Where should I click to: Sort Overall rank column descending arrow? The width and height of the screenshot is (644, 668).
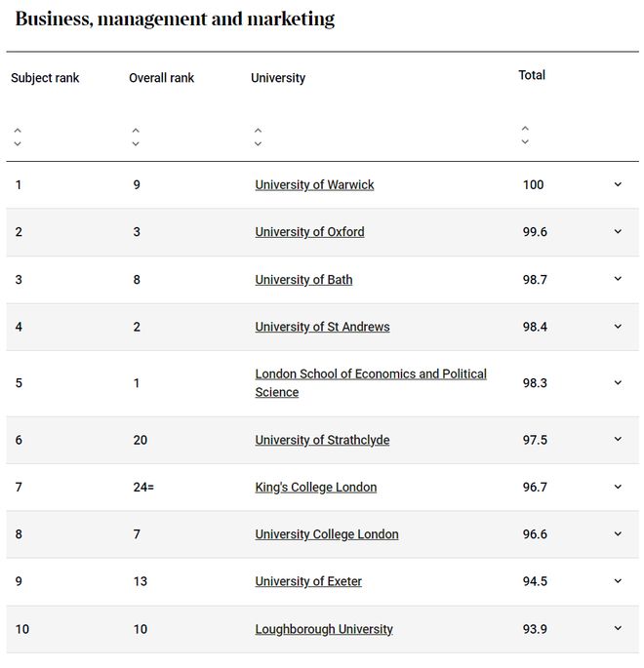136,144
